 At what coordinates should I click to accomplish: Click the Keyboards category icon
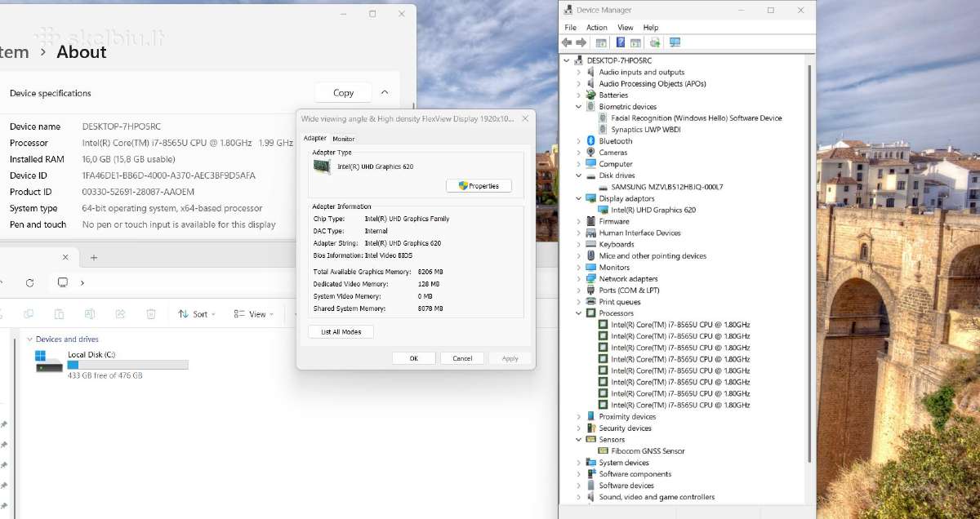pyautogui.click(x=590, y=244)
